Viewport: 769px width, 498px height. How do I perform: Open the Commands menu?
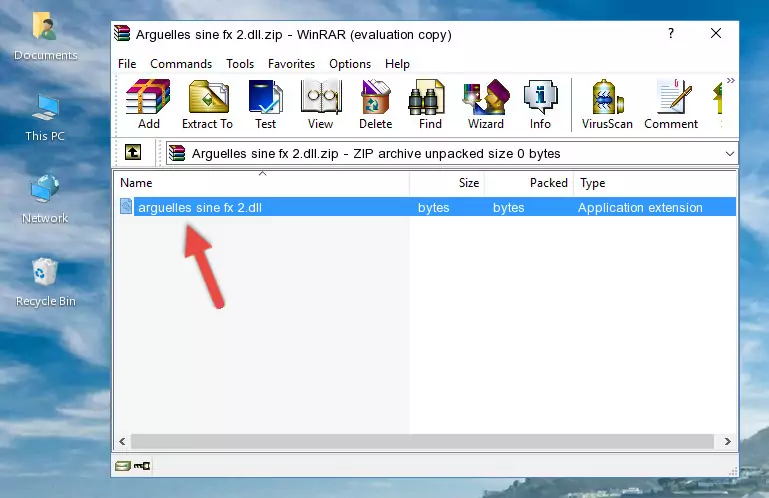point(181,64)
